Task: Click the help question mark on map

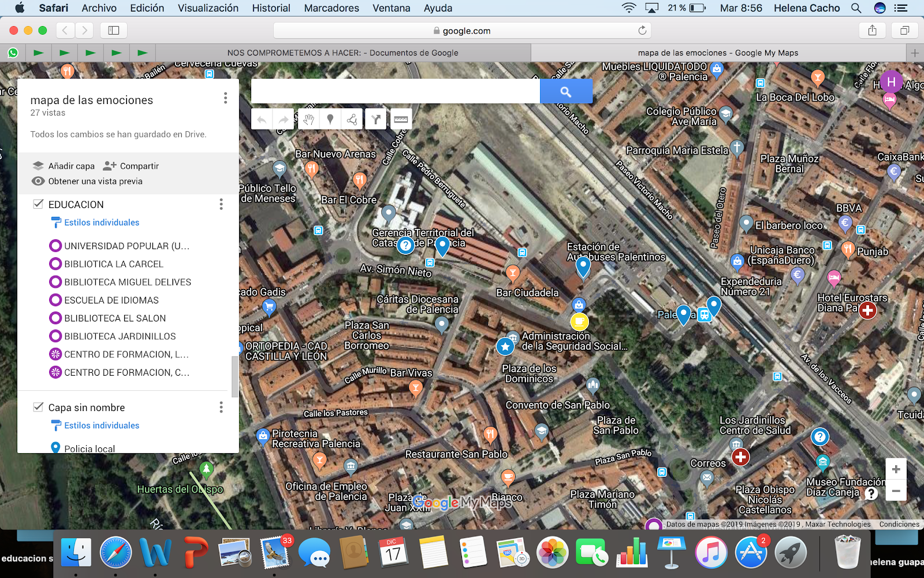Action: 871,493
